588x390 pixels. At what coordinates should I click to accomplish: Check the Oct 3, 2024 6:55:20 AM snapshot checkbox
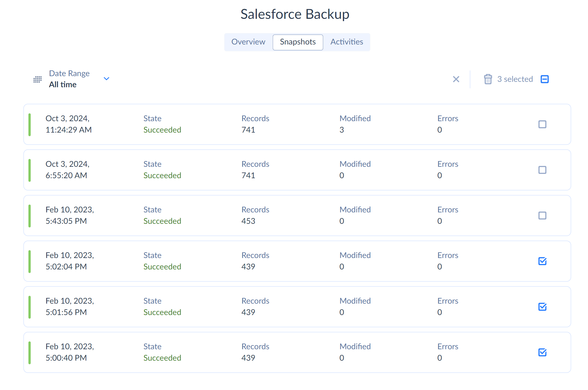coord(542,170)
